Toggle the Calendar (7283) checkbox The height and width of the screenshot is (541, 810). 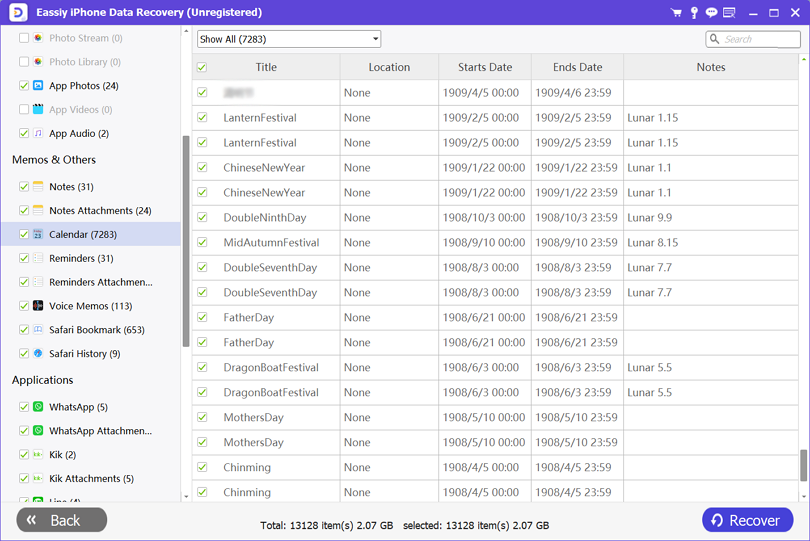pos(24,234)
